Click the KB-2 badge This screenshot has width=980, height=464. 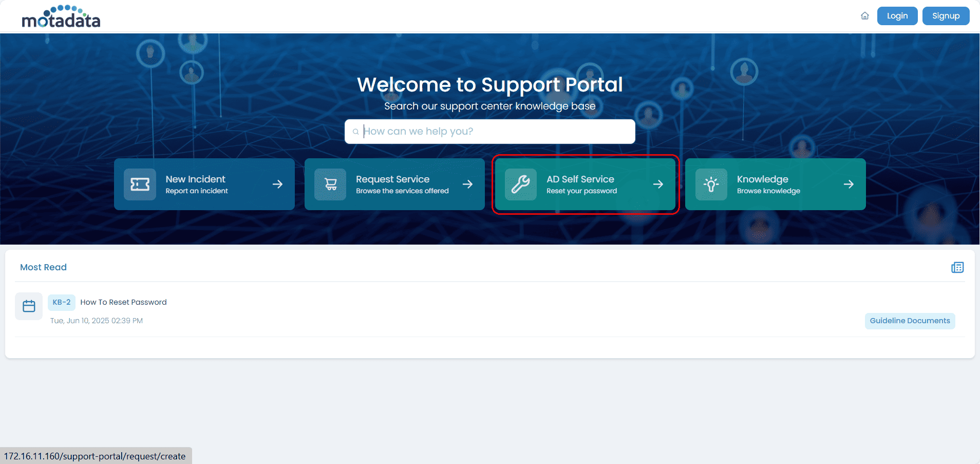[61, 302]
